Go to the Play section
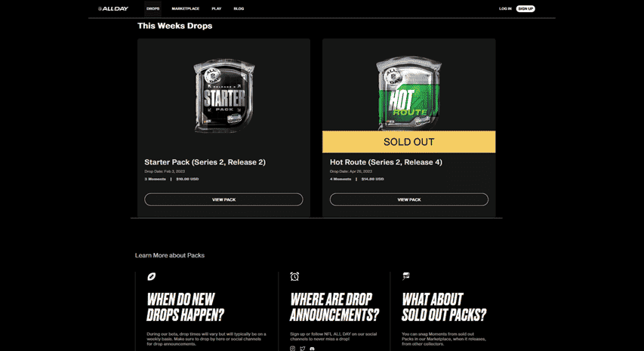This screenshot has width=644, height=351. coord(217,8)
